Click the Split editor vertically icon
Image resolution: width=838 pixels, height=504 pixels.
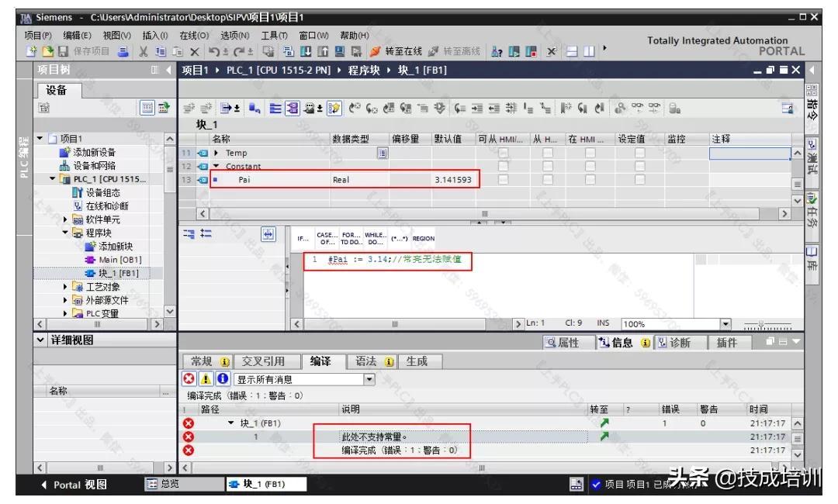(588, 51)
